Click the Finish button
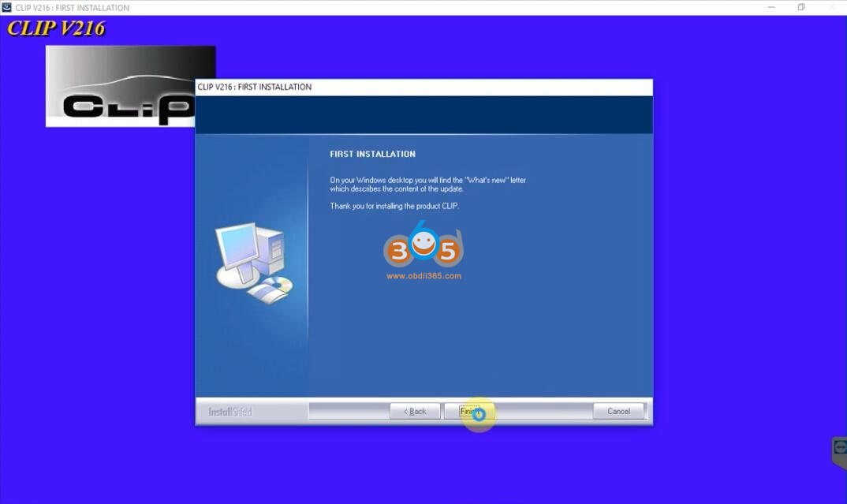This screenshot has width=847, height=504. coord(469,411)
